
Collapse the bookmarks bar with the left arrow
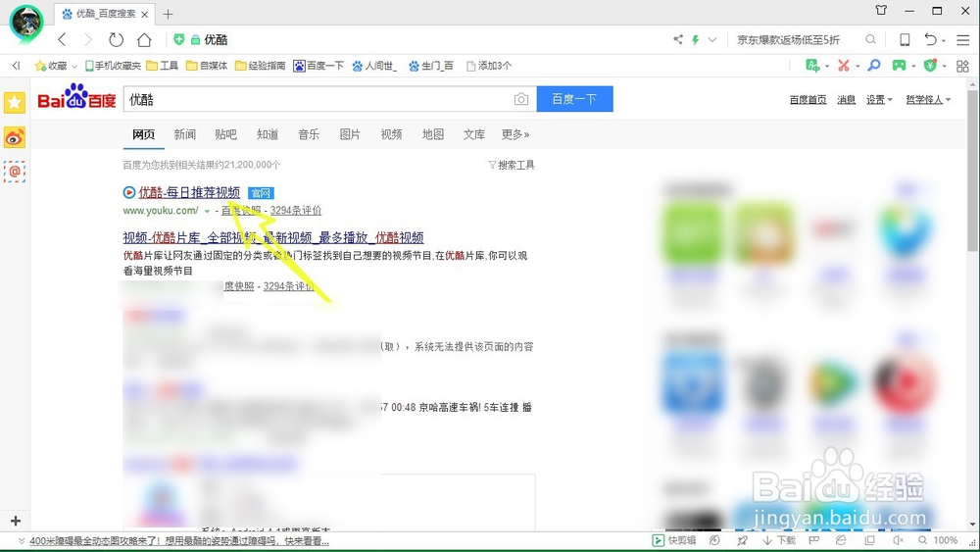click(x=17, y=65)
